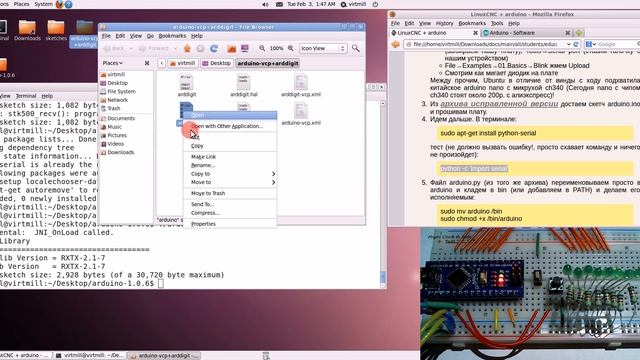Choose Compress in context menu
The width and height of the screenshot is (640, 360).
click(x=230, y=213)
